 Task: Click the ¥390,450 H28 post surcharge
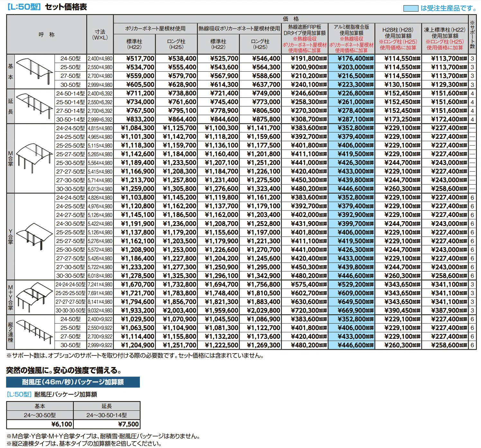coord(398,310)
